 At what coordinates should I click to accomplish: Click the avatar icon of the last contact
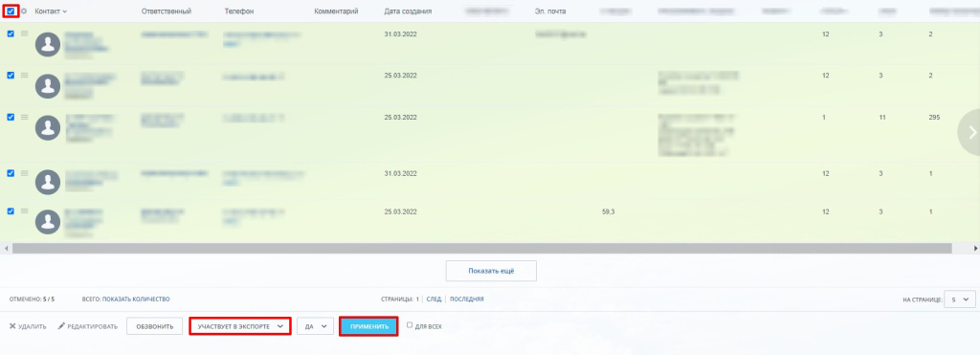pos(48,222)
